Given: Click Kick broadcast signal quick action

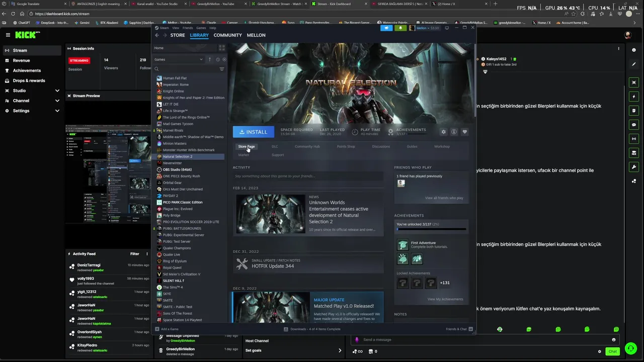Looking at the screenshot, I should (633, 139).
